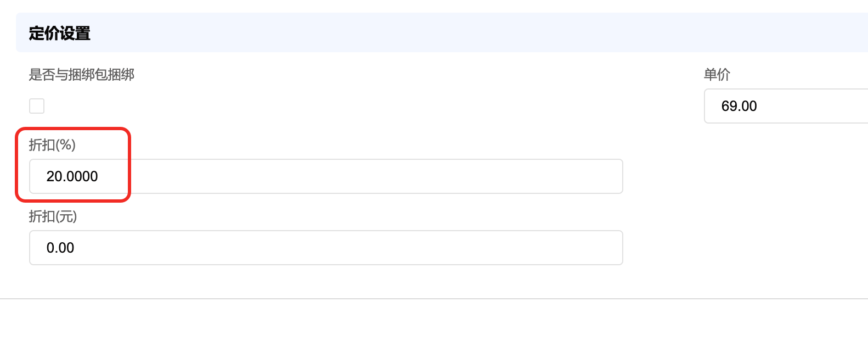Viewport: 868px width, 346px height.
Task: Click the 定价设置 section header title
Action: [x=60, y=34]
